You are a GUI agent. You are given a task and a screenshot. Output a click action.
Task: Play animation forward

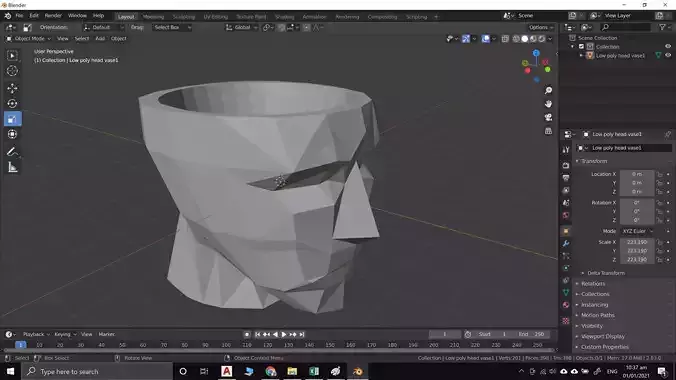point(284,334)
